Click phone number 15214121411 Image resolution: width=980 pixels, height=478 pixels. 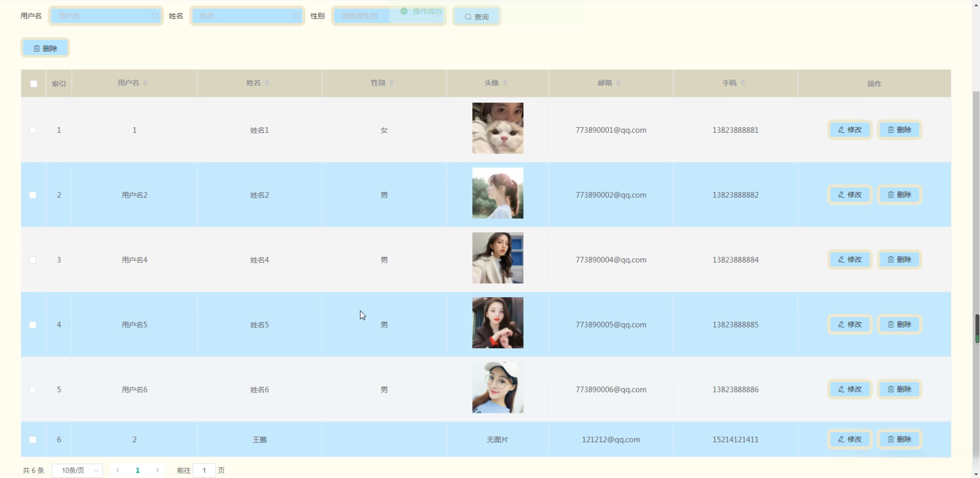point(735,440)
